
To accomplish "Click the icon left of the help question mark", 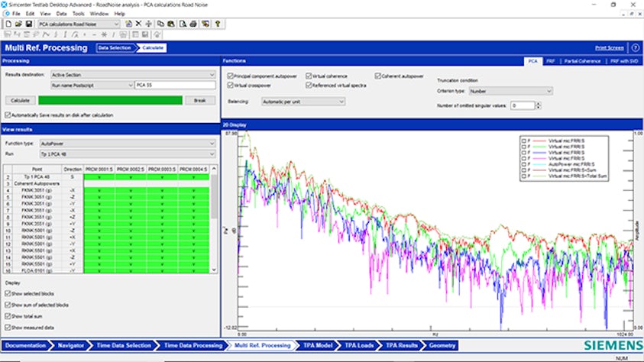I will click(x=205, y=24).
